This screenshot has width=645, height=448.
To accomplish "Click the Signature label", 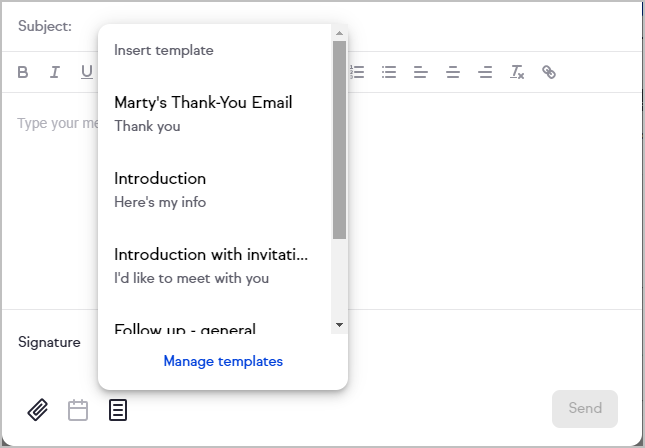I will [49, 342].
